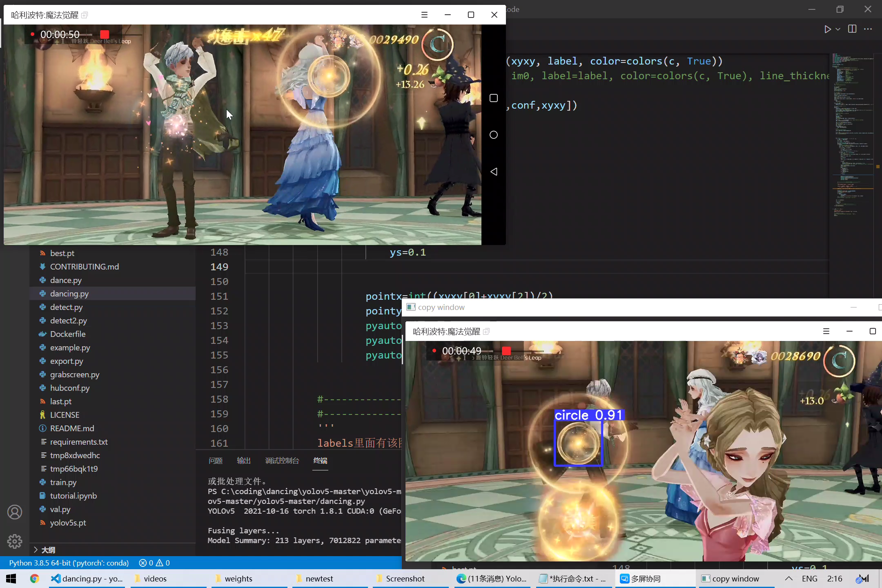Viewport: 882px width, 588px height.
Task: Open the Manage settings gear icon
Action: tap(15, 541)
